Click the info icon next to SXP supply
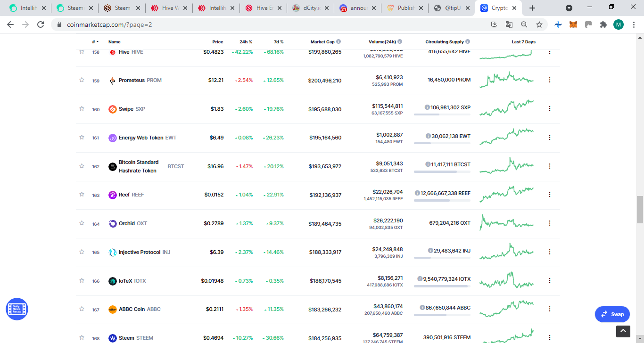Viewport: 644px width, 343px height. pos(427,107)
